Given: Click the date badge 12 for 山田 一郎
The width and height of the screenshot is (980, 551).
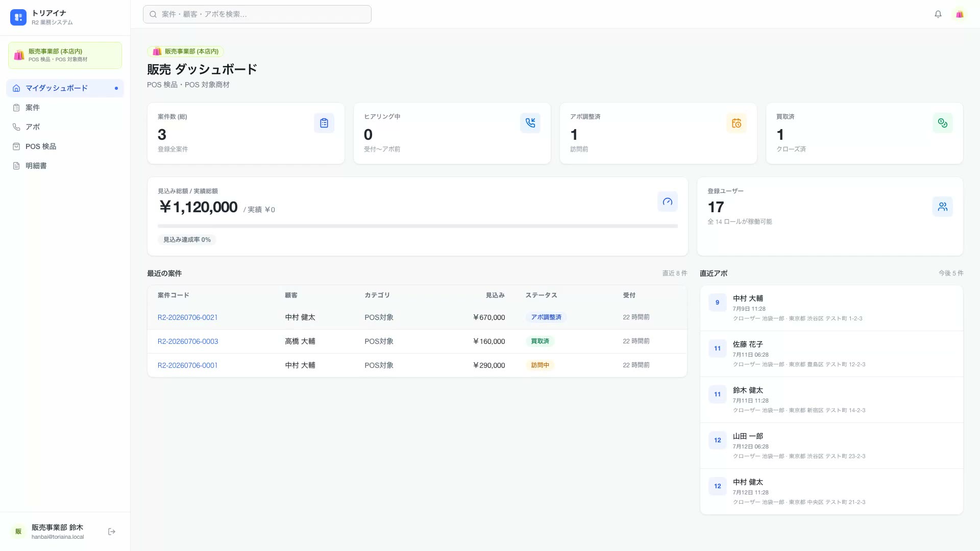Looking at the screenshot, I should (717, 440).
